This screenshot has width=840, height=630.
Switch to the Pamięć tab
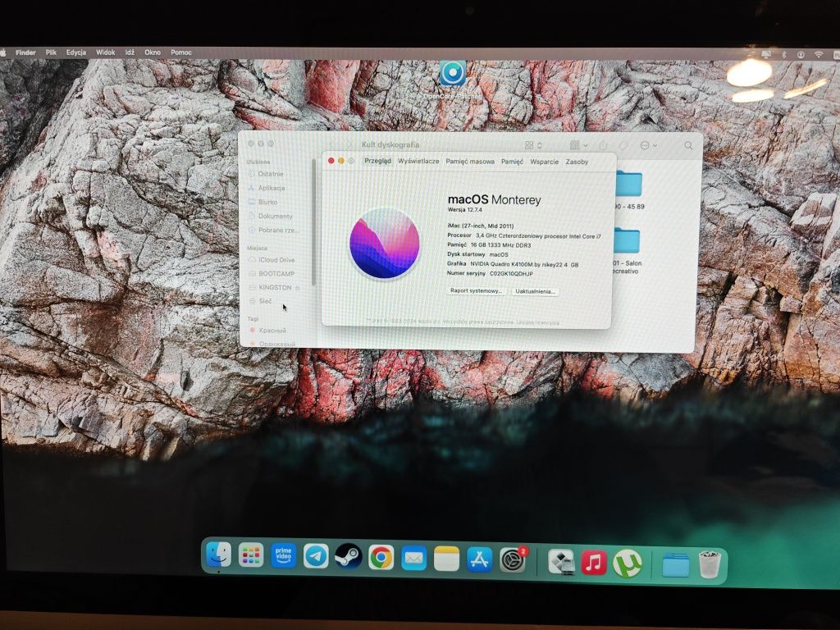[512, 162]
